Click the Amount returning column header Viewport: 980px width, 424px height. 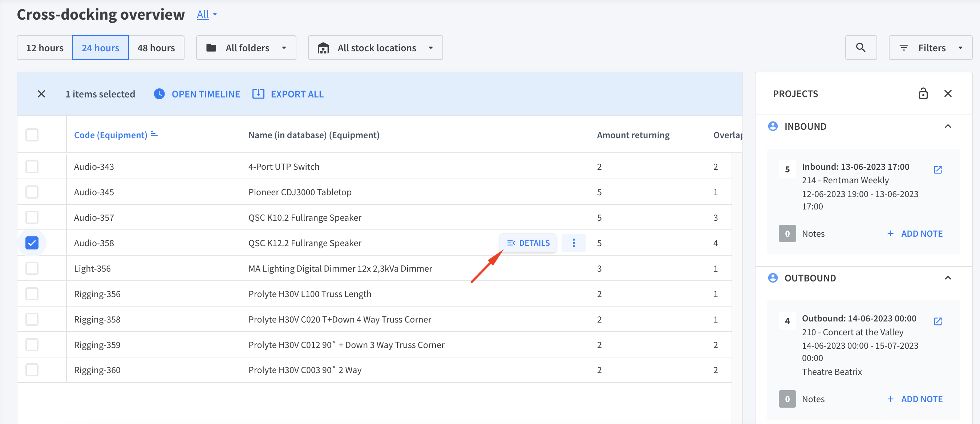[633, 135]
